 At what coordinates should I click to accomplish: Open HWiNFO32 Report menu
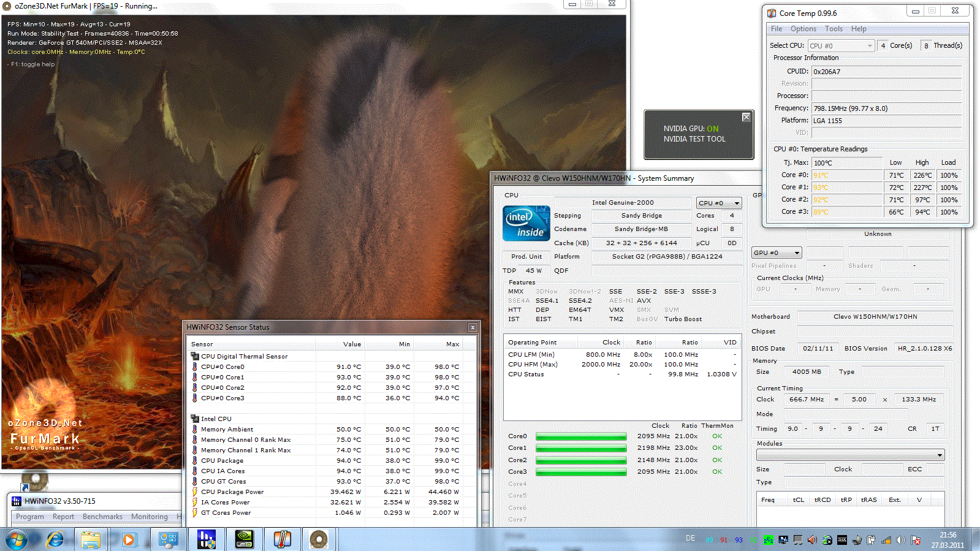point(63,517)
